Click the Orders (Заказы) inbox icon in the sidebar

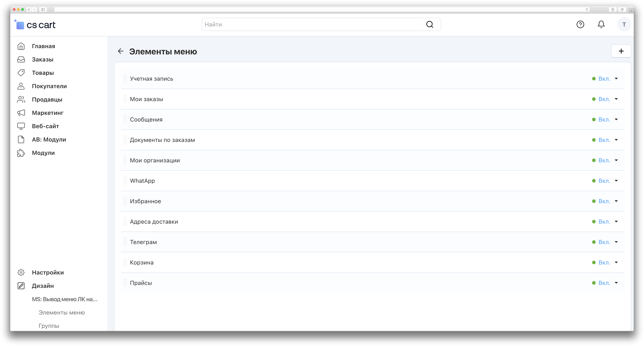21,59
